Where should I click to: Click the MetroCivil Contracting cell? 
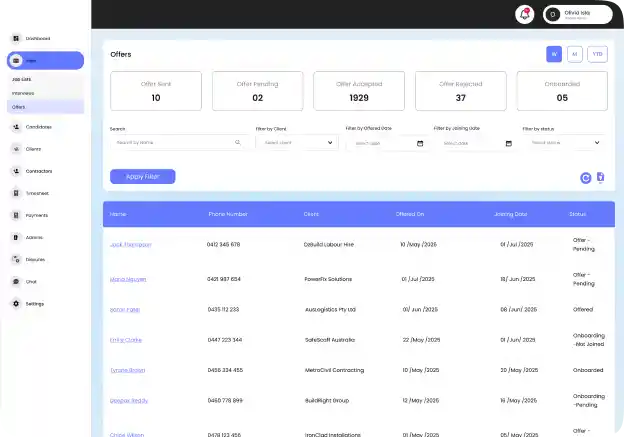[334, 370]
